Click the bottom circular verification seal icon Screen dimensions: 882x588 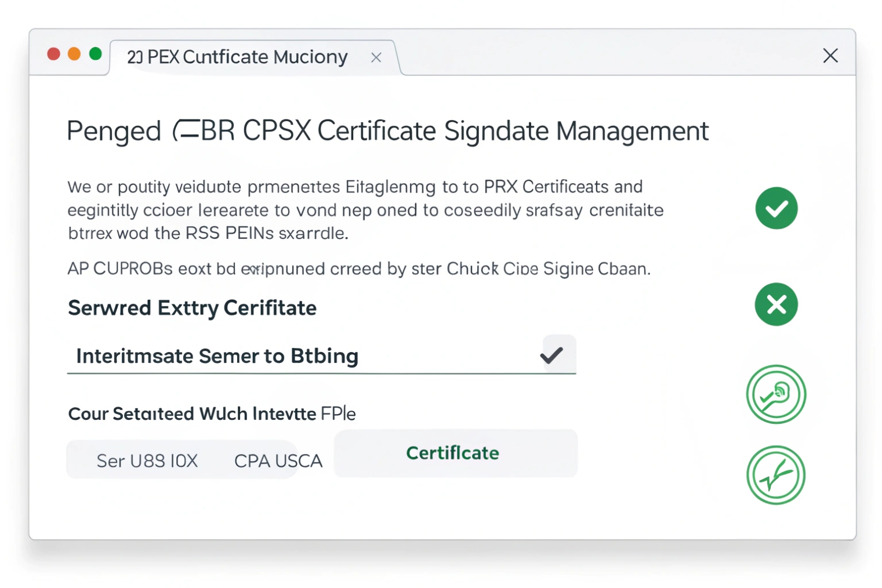pos(776,474)
